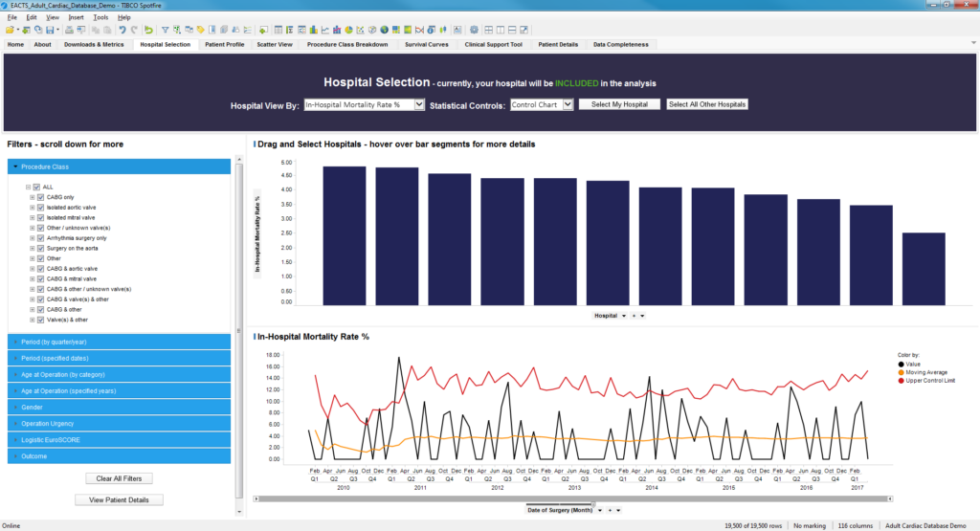Click the Filters funnel icon in the toolbar
Viewport: 980px width, 531px height.
click(165, 30)
